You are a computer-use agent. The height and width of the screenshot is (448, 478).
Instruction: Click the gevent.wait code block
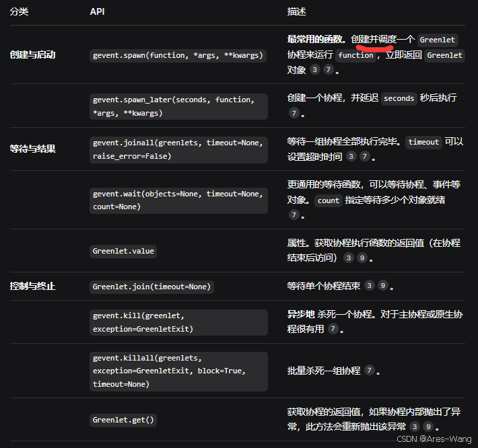pos(178,200)
